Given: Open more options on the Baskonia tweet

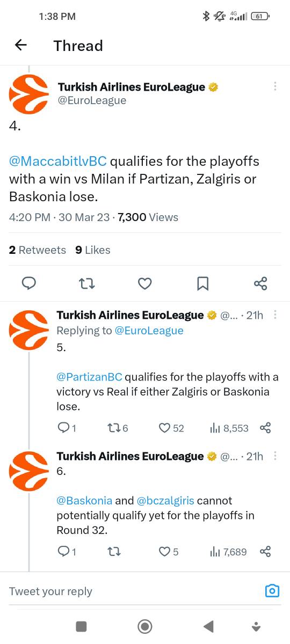Looking at the screenshot, I should [275, 456].
